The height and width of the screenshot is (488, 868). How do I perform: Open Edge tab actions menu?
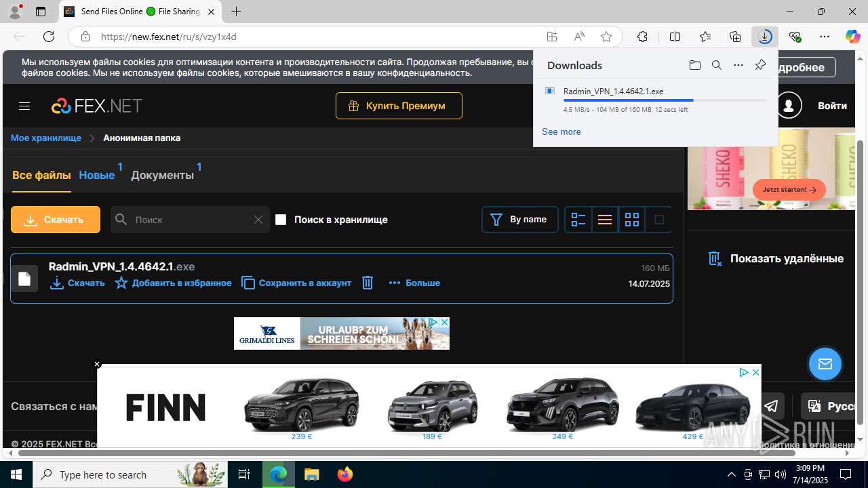(x=41, y=12)
